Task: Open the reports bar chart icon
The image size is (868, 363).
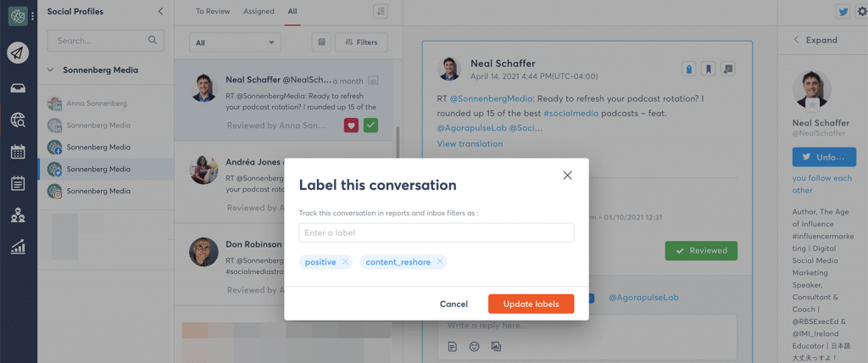Action: [x=18, y=247]
